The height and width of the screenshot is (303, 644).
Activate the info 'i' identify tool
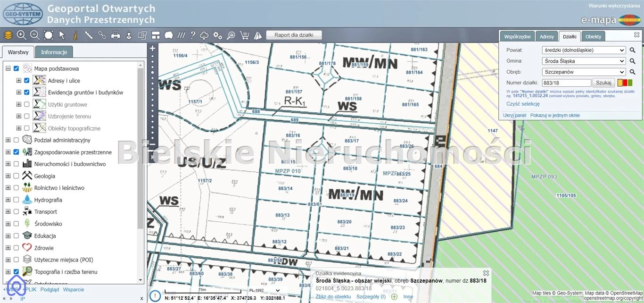pos(75,35)
